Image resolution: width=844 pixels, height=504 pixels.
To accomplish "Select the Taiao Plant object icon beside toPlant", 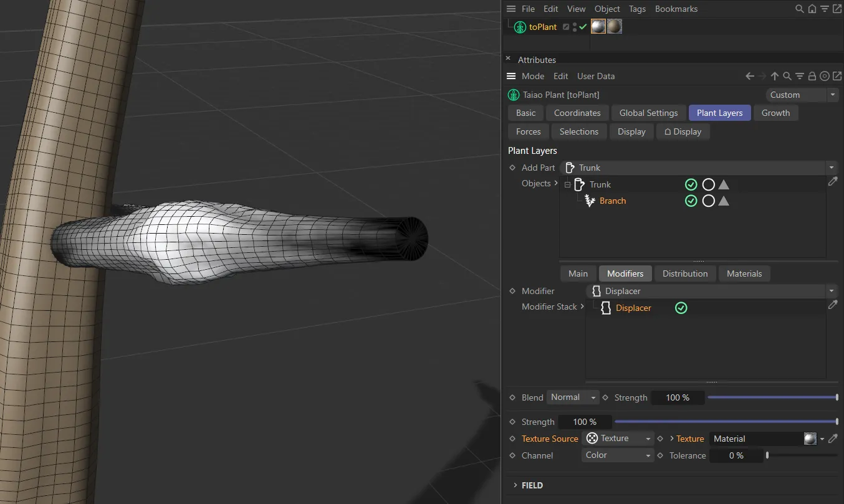I will 519,27.
